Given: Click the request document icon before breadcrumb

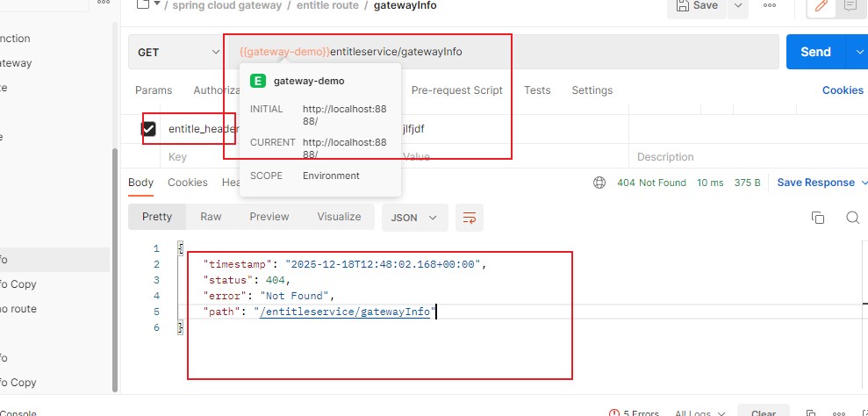Looking at the screenshot, I should click(x=143, y=5).
